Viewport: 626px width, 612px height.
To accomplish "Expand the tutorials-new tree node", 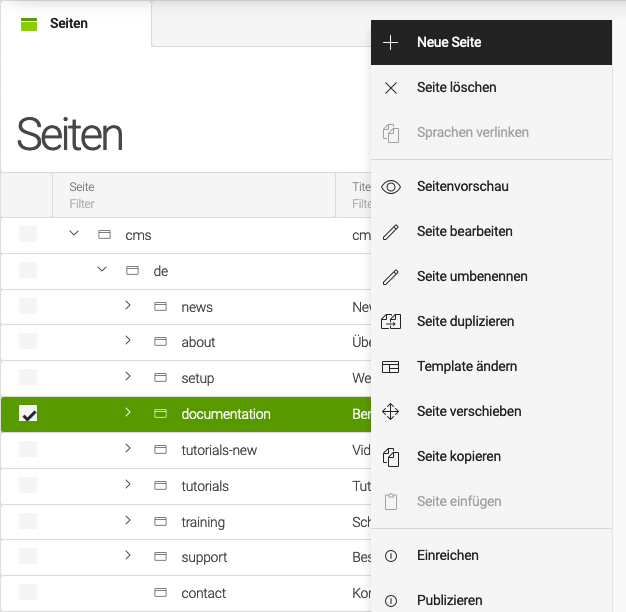I will click(128, 449).
